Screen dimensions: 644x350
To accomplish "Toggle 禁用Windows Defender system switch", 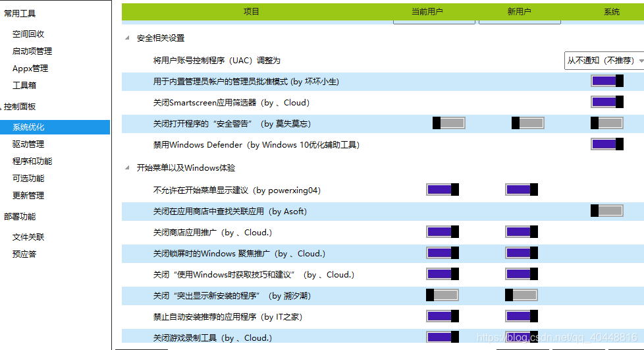I will (607, 144).
